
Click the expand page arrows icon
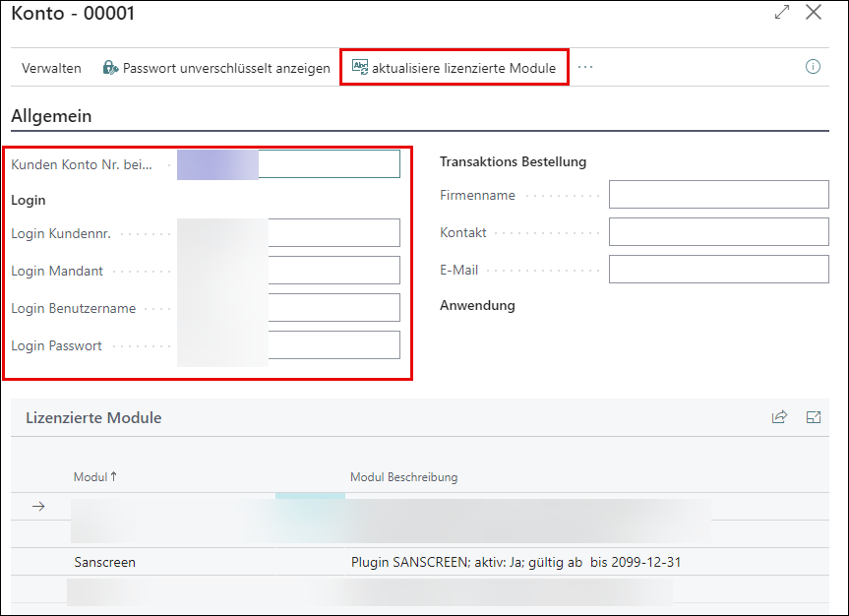point(782,13)
